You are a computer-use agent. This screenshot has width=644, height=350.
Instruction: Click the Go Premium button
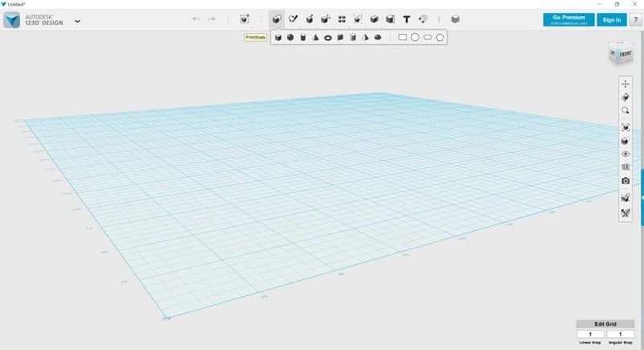coord(568,19)
